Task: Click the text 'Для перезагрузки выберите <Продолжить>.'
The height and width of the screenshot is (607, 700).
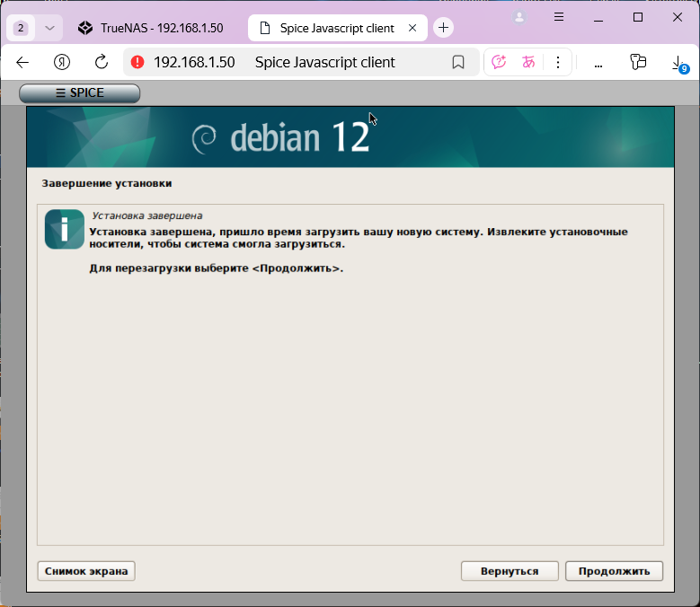Action: click(216, 268)
